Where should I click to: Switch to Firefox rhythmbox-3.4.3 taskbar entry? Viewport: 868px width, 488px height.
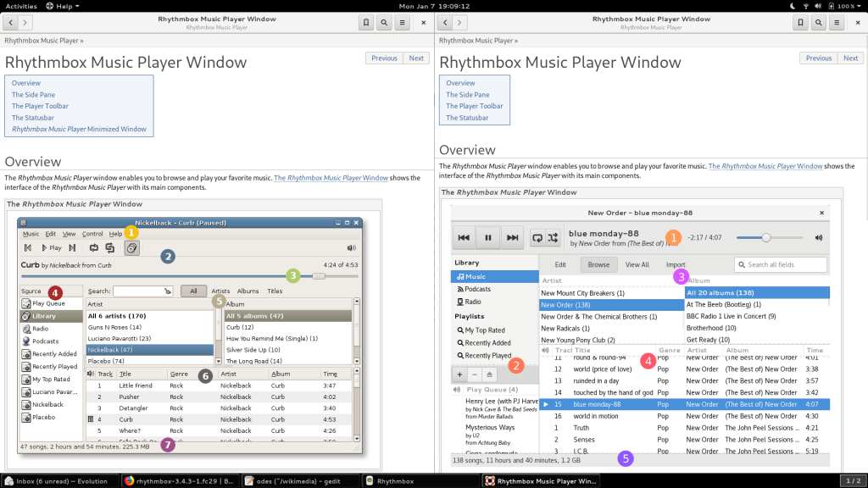click(x=181, y=481)
